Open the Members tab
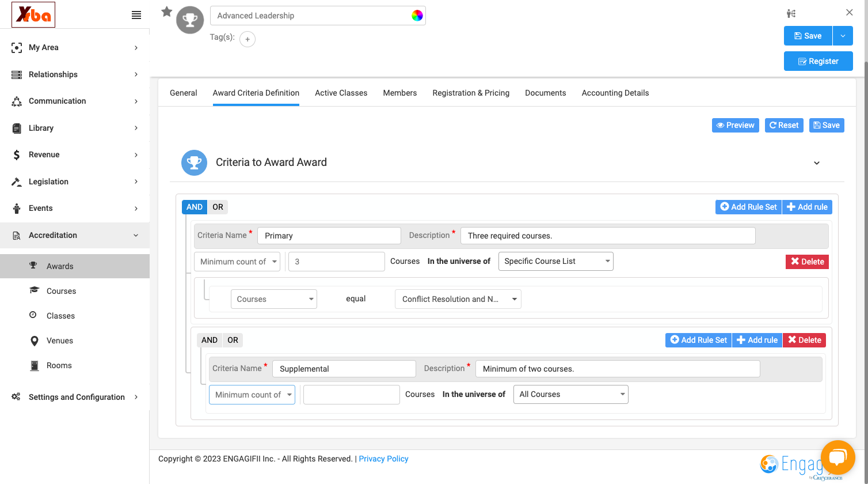 tap(400, 93)
